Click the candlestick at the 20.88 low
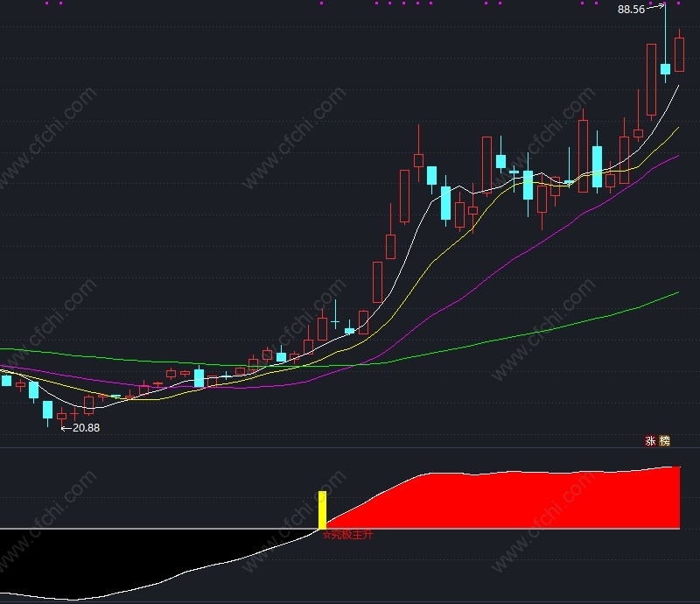 point(61,417)
